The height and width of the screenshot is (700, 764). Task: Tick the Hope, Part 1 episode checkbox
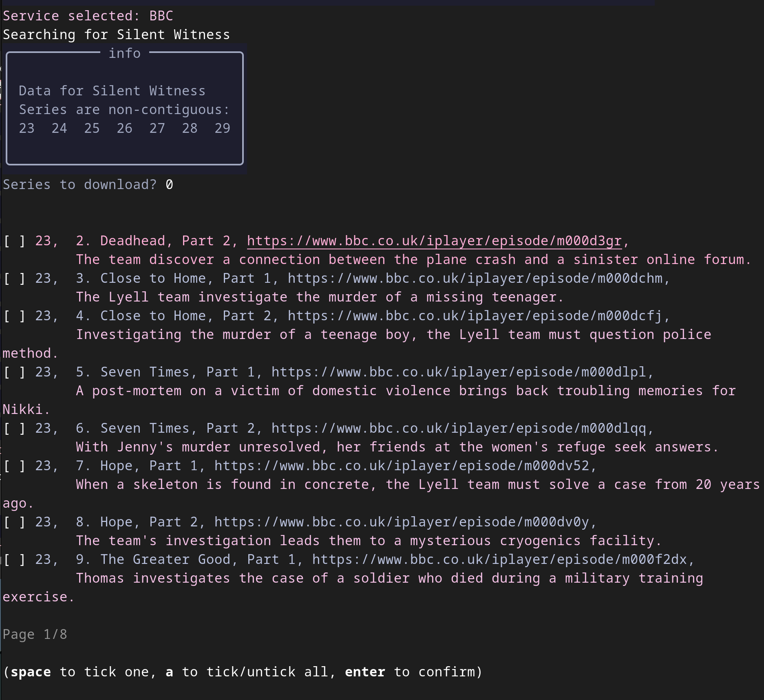(x=15, y=466)
